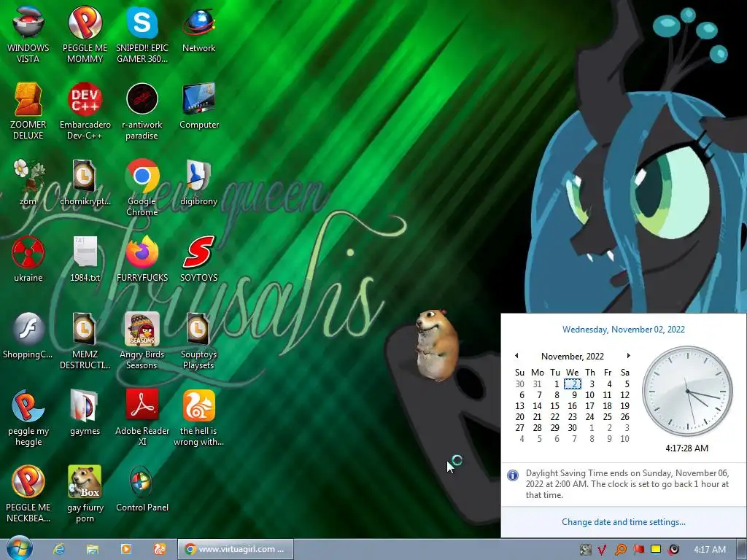The width and height of the screenshot is (747, 560).
Task: Select the Souptoys Playsets icon
Action: tap(198, 341)
